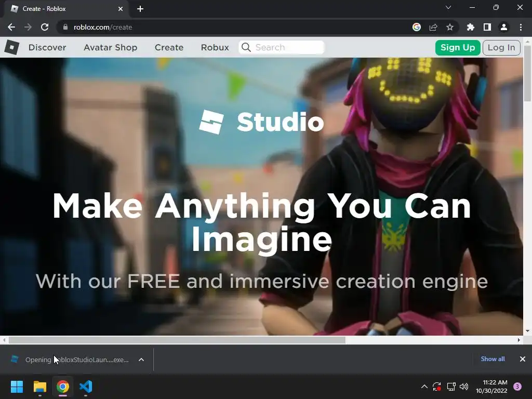The image size is (532, 399).
Task: Open File Explorer from taskbar
Action: tap(39, 387)
